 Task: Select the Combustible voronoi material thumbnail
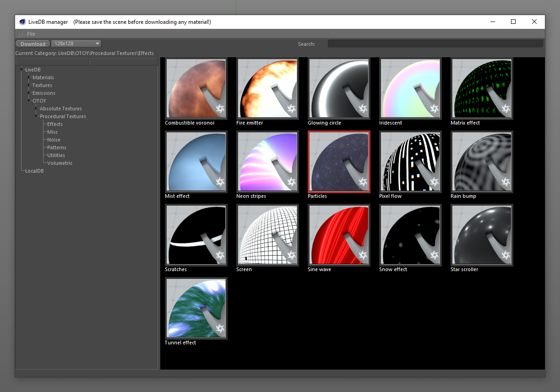[x=196, y=88]
